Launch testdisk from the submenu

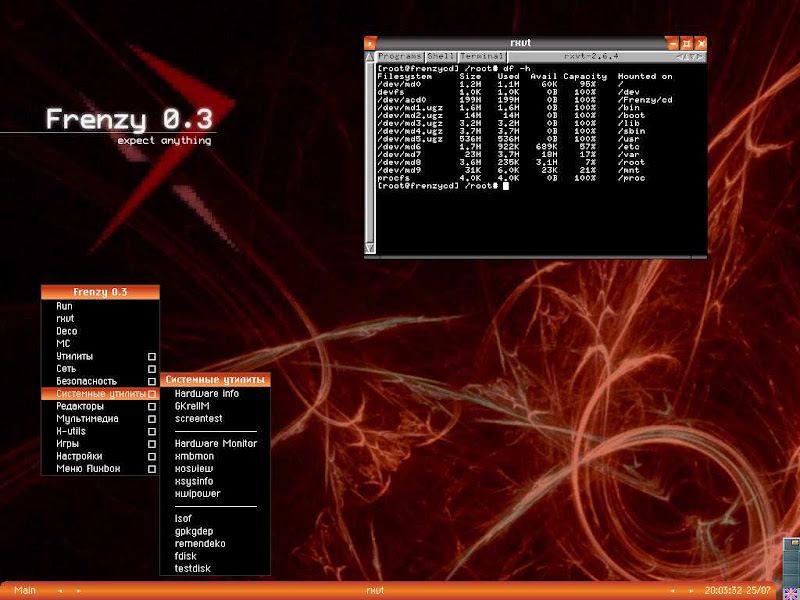[193, 568]
